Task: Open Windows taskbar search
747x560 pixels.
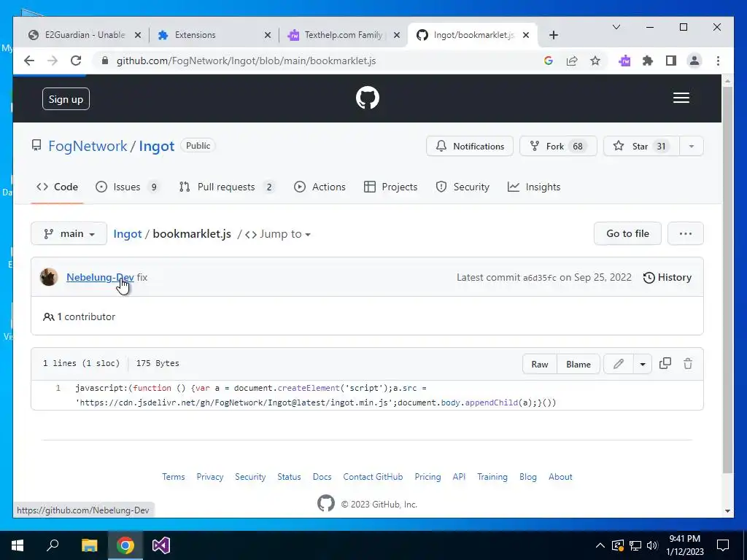Action: pos(53,545)
